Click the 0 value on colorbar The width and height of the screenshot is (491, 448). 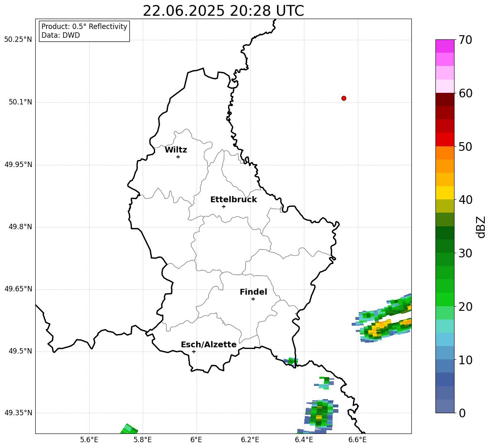(462, 413)
